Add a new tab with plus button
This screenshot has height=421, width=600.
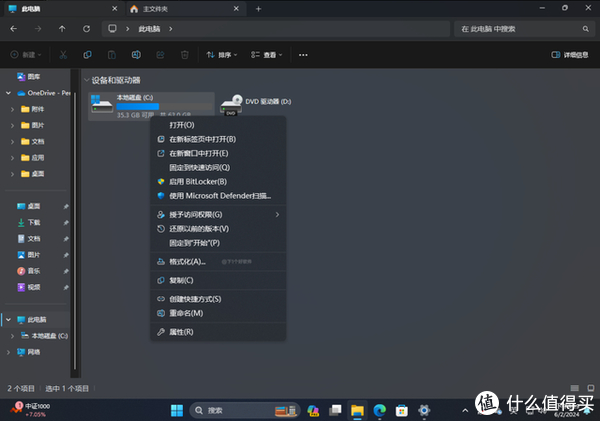coord(258,8)
